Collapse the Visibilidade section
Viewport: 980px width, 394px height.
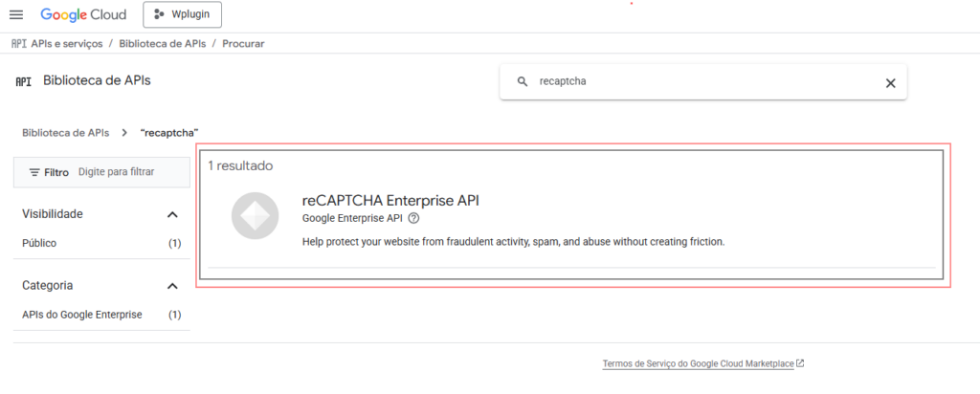(x=173, y=215)
